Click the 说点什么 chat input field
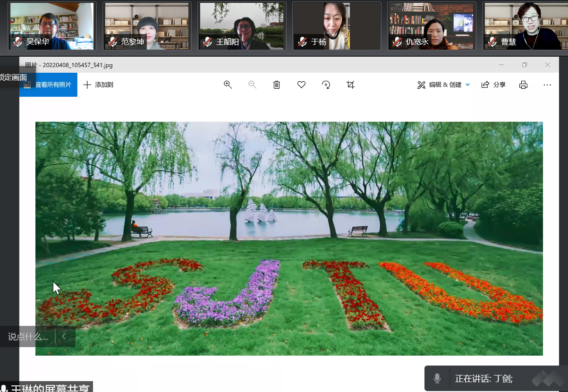Viewport: 568px width, 392px height. point(28,337)
